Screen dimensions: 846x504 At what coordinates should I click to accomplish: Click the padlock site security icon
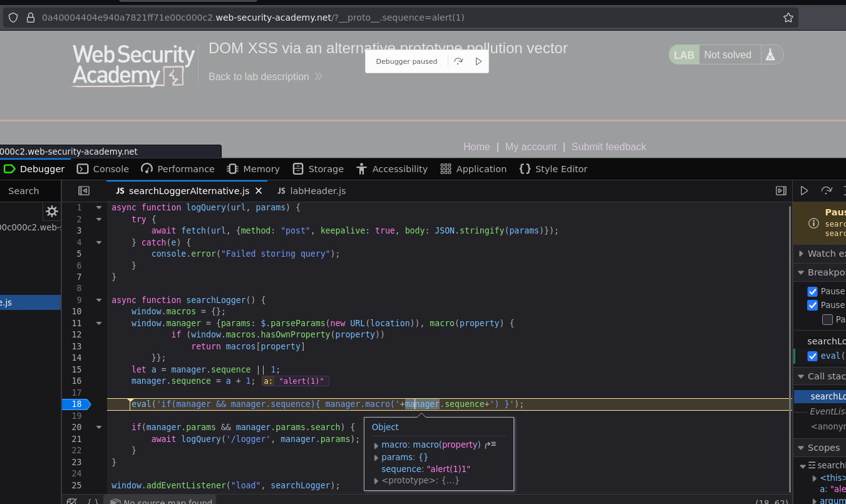click(30, 18)
